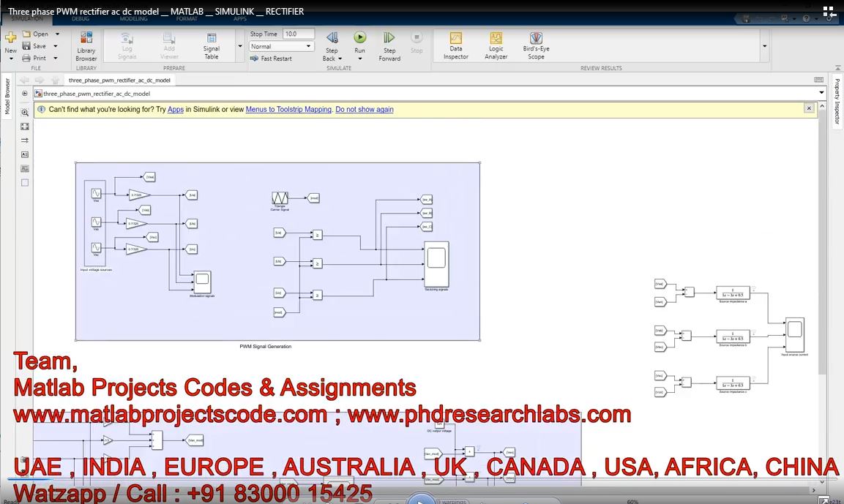Screen dimensions: 844x504
Task: Click the Menus to Toolstrip Mapping link
Action: pyautogui.click(x=288, y=109)
